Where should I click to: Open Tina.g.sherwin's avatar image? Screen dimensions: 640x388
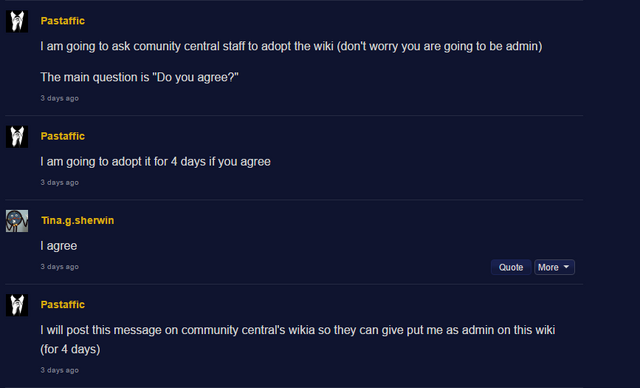(x=17, y=221)
